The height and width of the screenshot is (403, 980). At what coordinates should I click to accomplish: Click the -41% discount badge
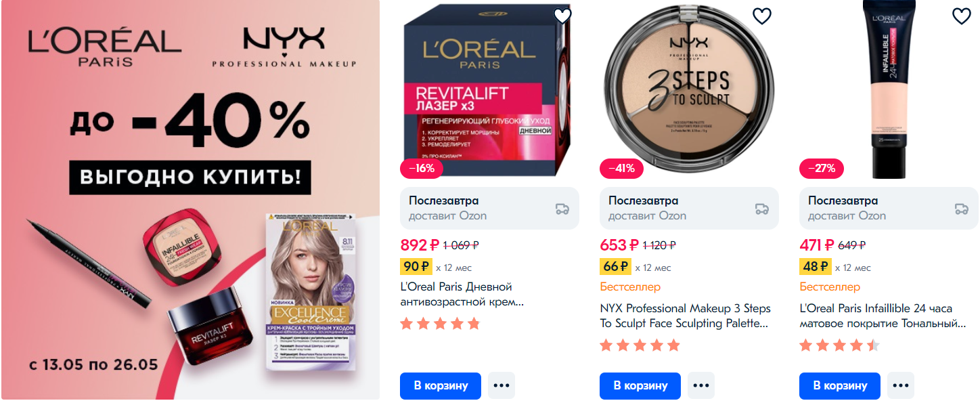point(621,168)
